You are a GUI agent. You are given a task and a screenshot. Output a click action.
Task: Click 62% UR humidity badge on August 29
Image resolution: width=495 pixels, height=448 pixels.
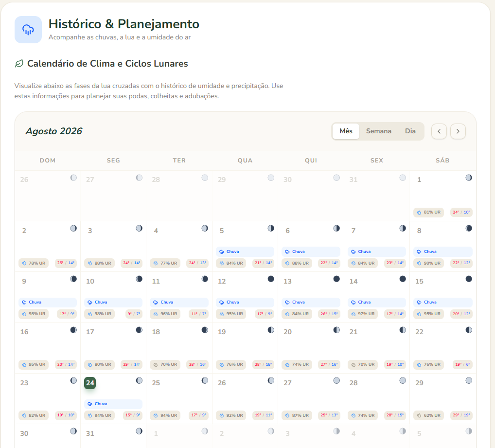(x=428, y=415)
